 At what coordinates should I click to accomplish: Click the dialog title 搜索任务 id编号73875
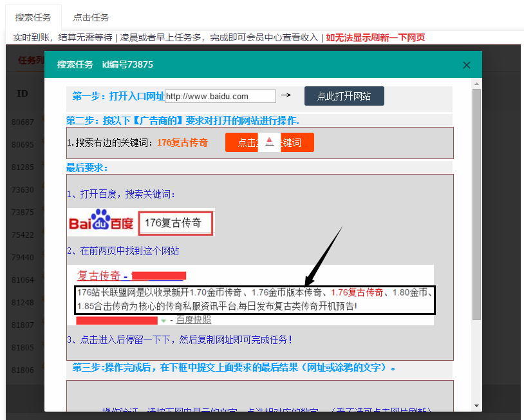coord(105,64)
